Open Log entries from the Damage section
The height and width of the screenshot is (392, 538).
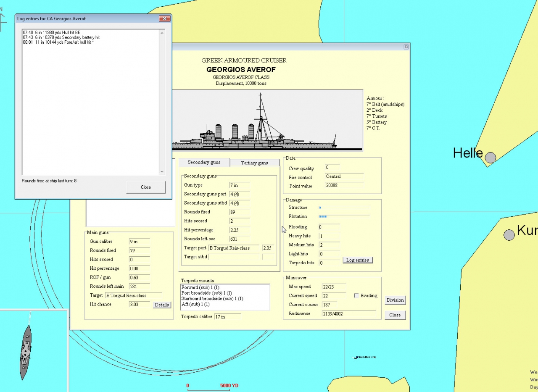(357, 260)
